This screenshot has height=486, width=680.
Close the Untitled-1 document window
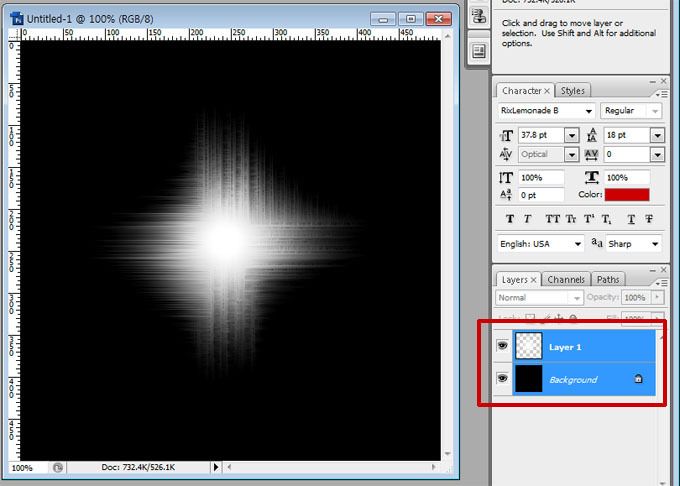(438, 19)
